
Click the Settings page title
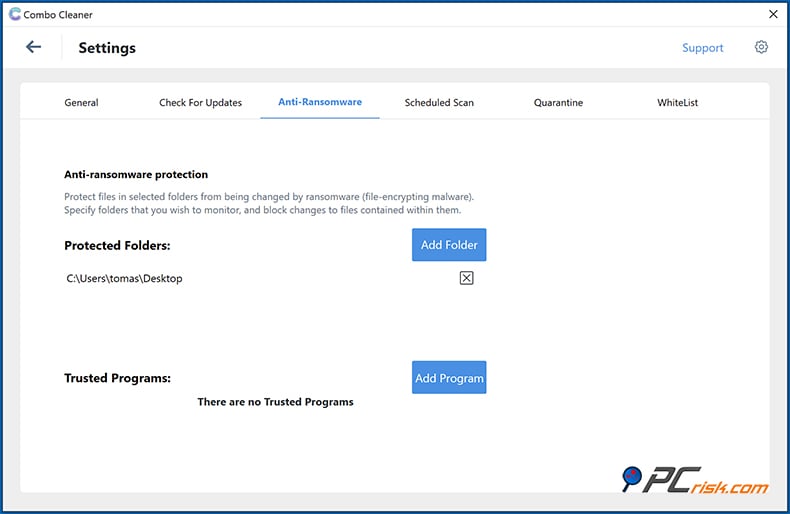[x=107, y=48]
